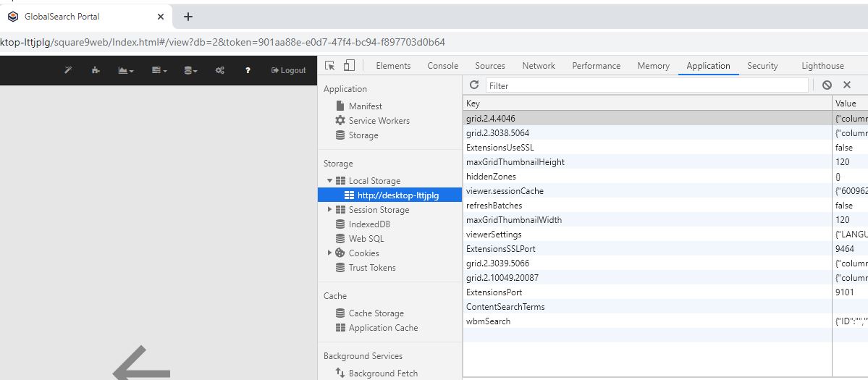Image resolution: width=868 pixels, height=380 pixels.
Task: Click the gears settings icon
Action: [219, 70]
